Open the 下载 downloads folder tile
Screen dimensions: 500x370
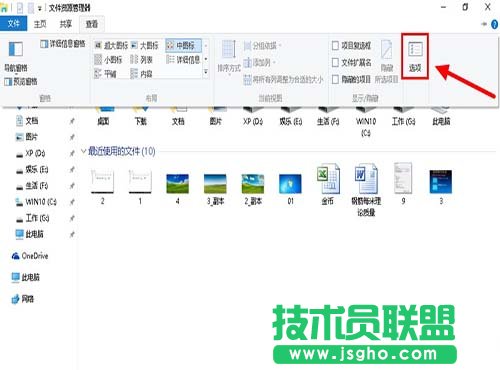[x=140, y=116]
